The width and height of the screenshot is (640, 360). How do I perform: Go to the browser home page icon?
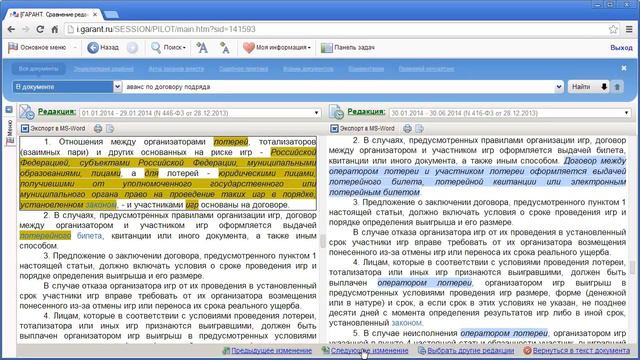55,29
